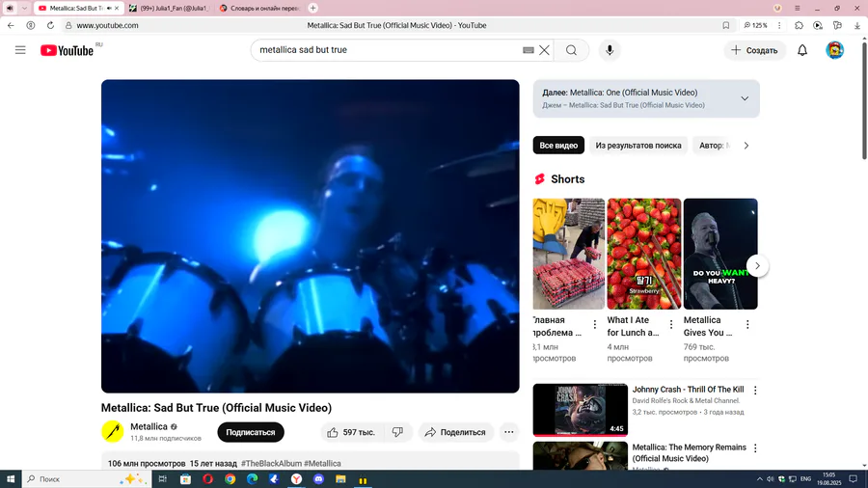The width and height of the screenshot is (868, 488).
Task: Bookmark this page in address bar
Action: coord(725,25)
